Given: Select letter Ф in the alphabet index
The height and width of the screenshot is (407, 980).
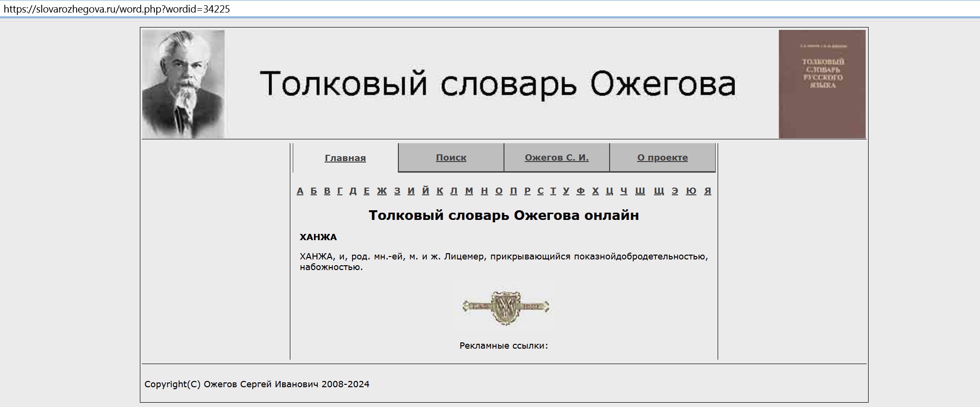Looking at the screenshot, I should pos(581,191).
